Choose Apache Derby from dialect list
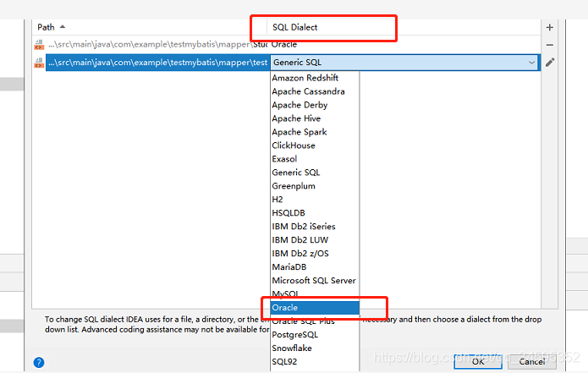The image size is (588, 373). click(314, 105)
